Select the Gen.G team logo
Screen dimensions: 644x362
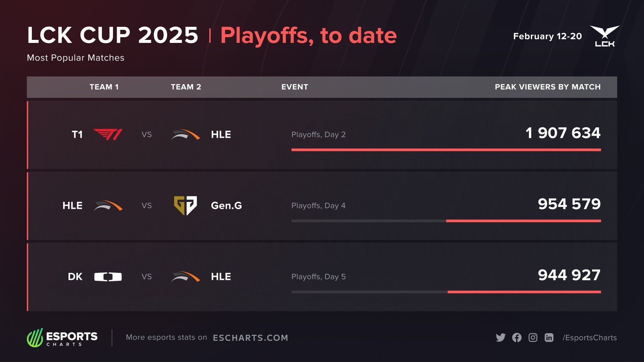185,205
